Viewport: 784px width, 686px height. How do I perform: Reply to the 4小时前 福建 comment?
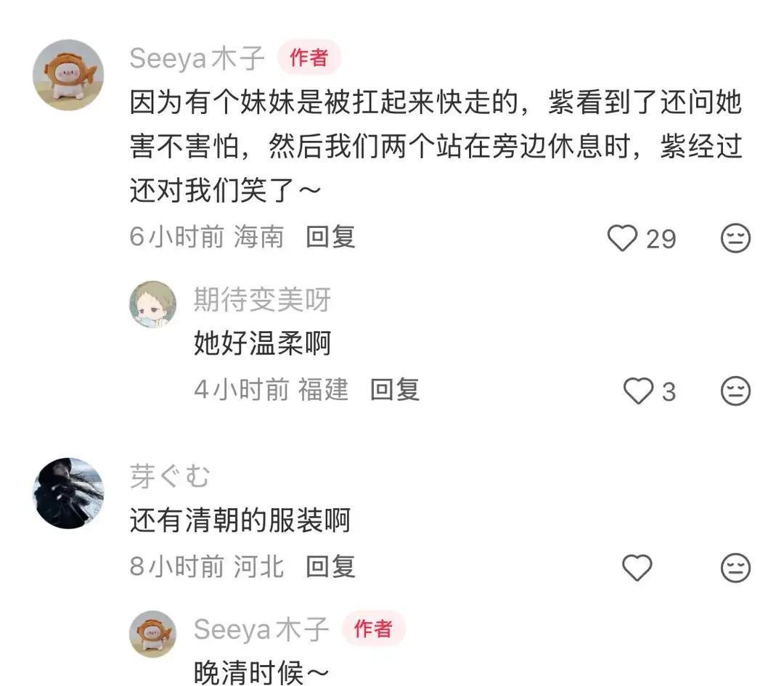394,390
